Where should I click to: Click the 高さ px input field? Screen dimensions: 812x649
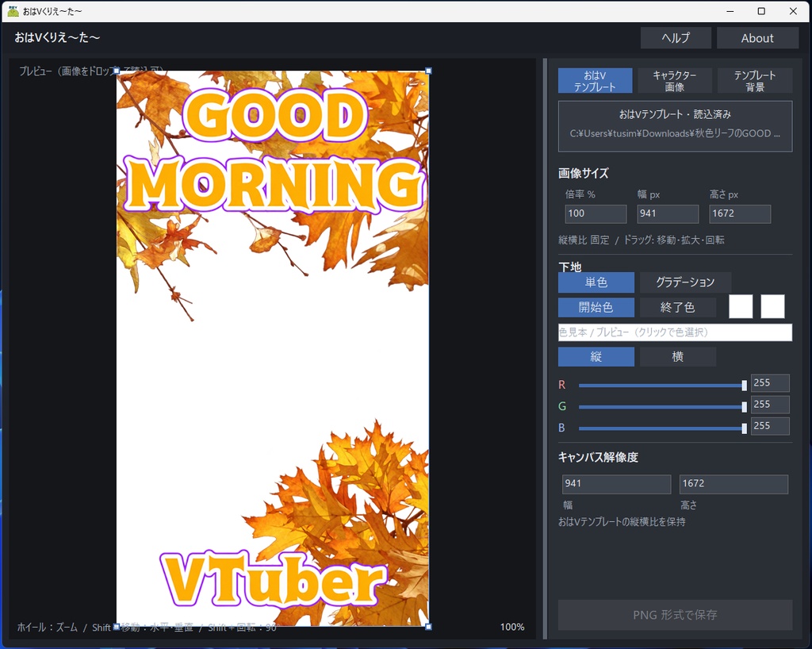point(740,213)
